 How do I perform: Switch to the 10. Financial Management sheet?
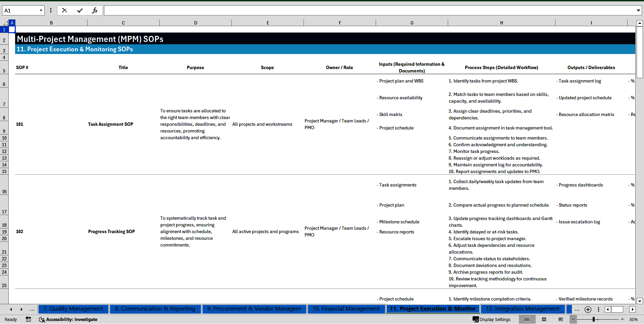346,309
